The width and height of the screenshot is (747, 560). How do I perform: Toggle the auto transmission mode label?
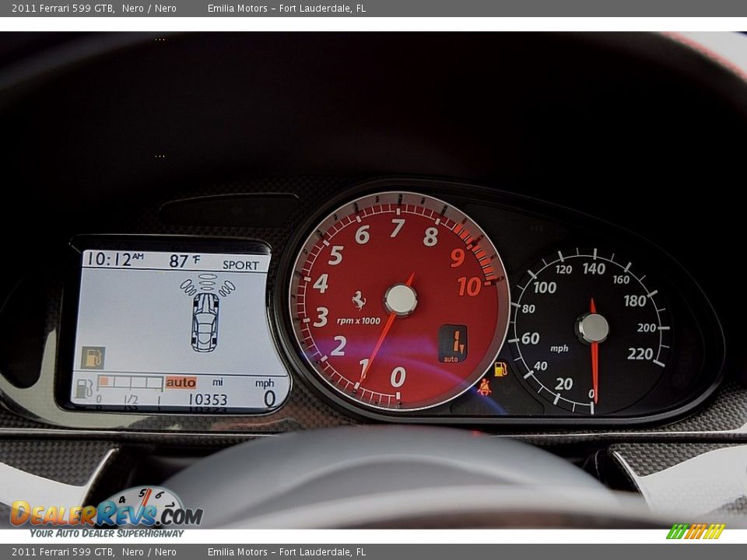[181, 382]
